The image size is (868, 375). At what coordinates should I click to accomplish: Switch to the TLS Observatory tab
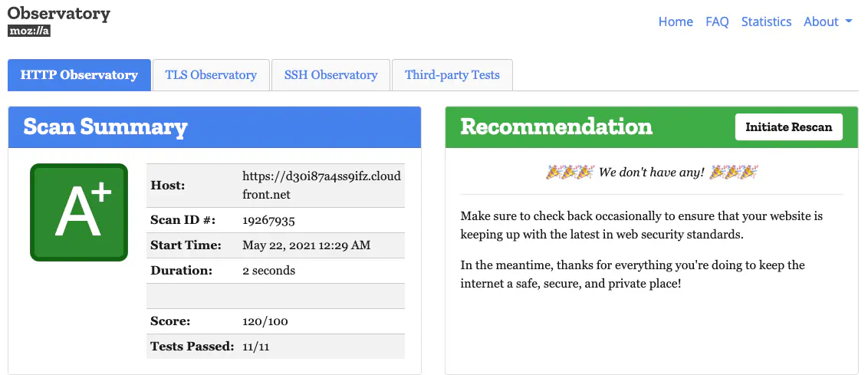point(211,75)
